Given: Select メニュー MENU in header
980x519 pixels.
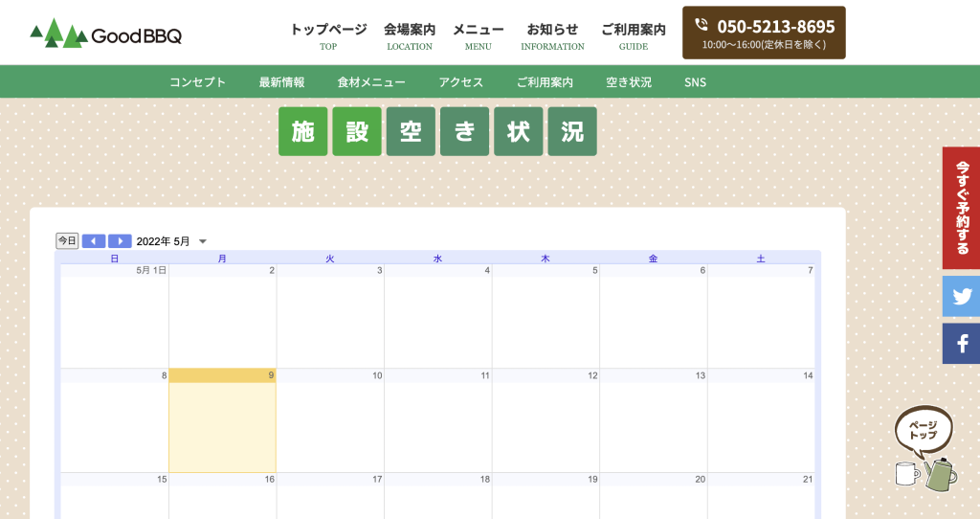Looking at the screenshot, I should (478, 35).
